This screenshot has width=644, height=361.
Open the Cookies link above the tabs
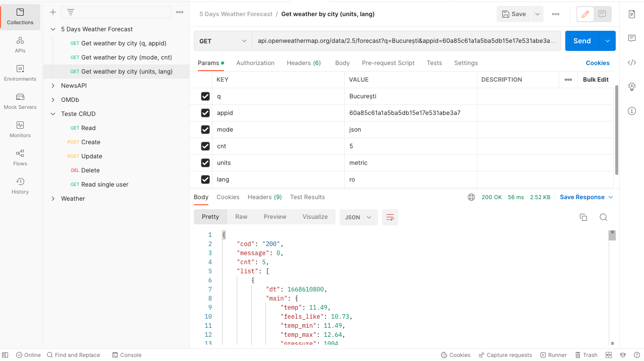point(598,63)
